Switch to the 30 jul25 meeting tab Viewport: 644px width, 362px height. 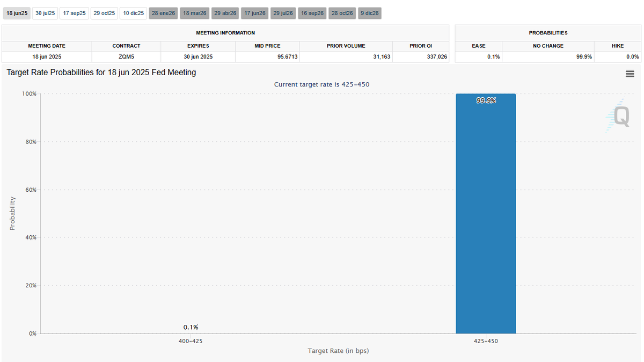pos(45,13)
